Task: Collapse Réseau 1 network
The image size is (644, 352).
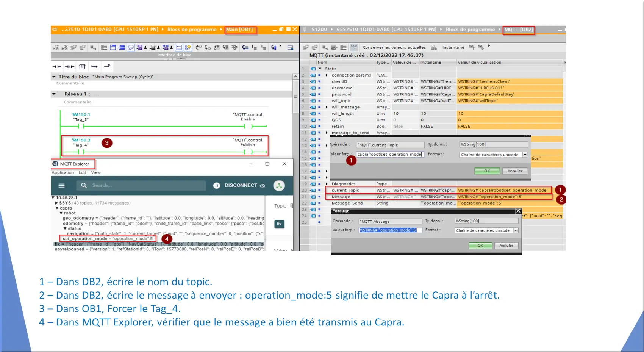Action: 54,94
